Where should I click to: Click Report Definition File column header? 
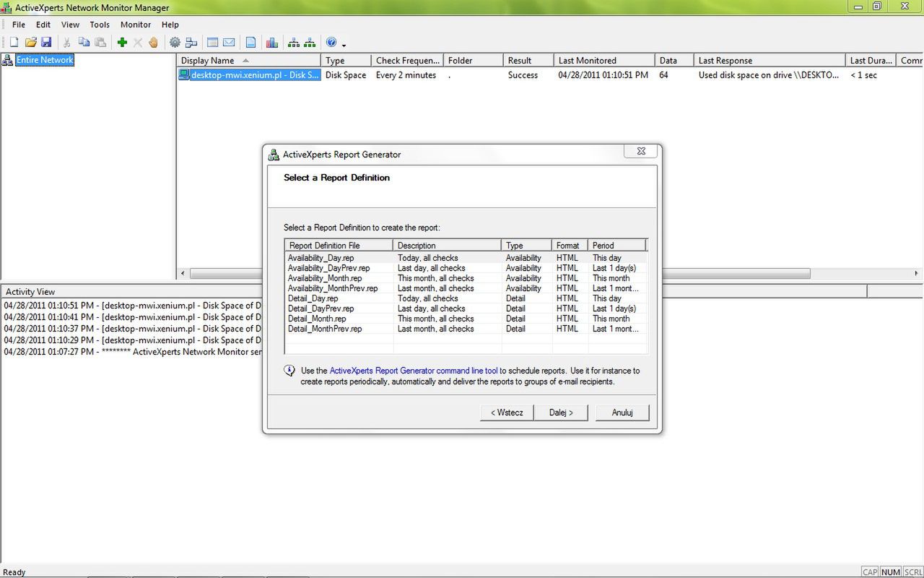tap(339, 246)
